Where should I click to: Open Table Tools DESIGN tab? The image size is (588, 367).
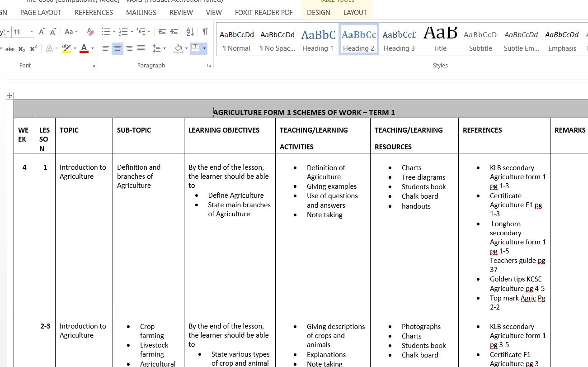(319, 13)
